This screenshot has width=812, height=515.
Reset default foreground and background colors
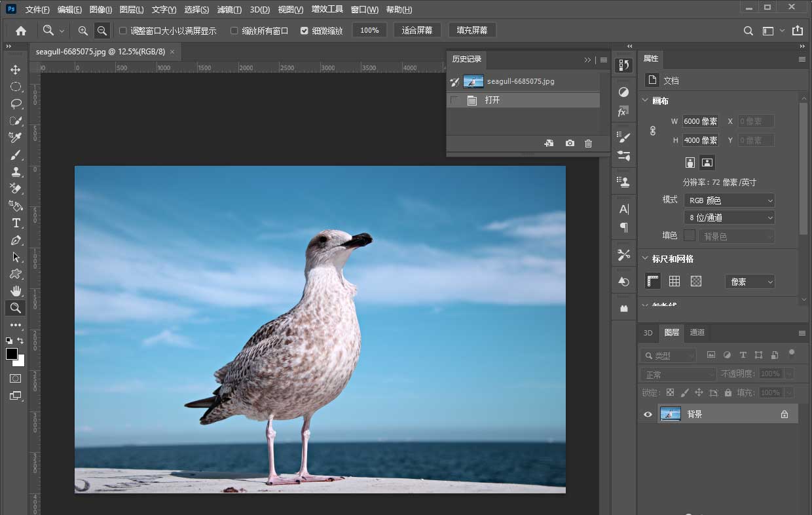[x=9, y=341]
